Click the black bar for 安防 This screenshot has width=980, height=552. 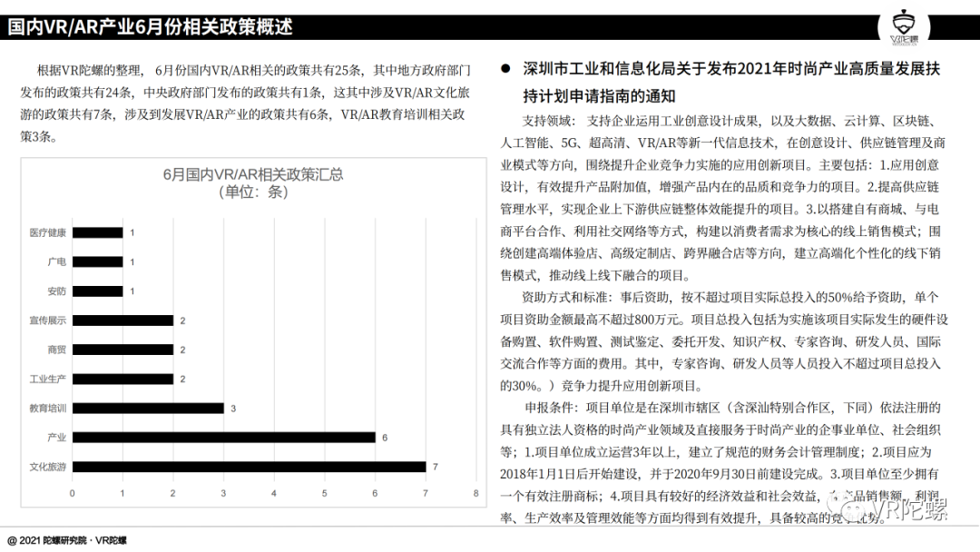(x=97, y=291)
